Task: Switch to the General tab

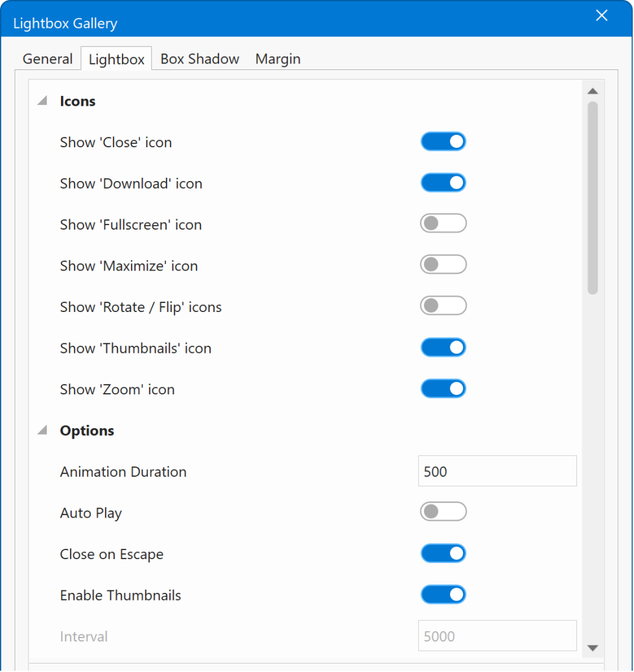Action: [47, 59]
